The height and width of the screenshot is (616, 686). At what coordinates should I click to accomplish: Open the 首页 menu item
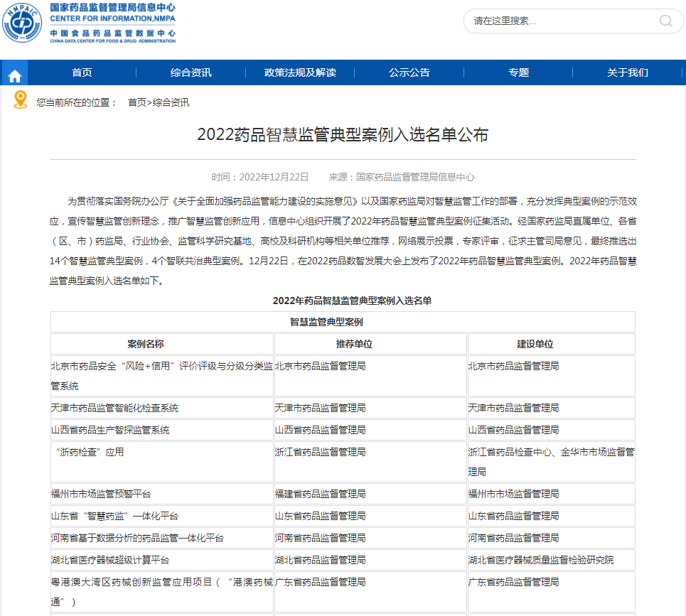point(82,72)
